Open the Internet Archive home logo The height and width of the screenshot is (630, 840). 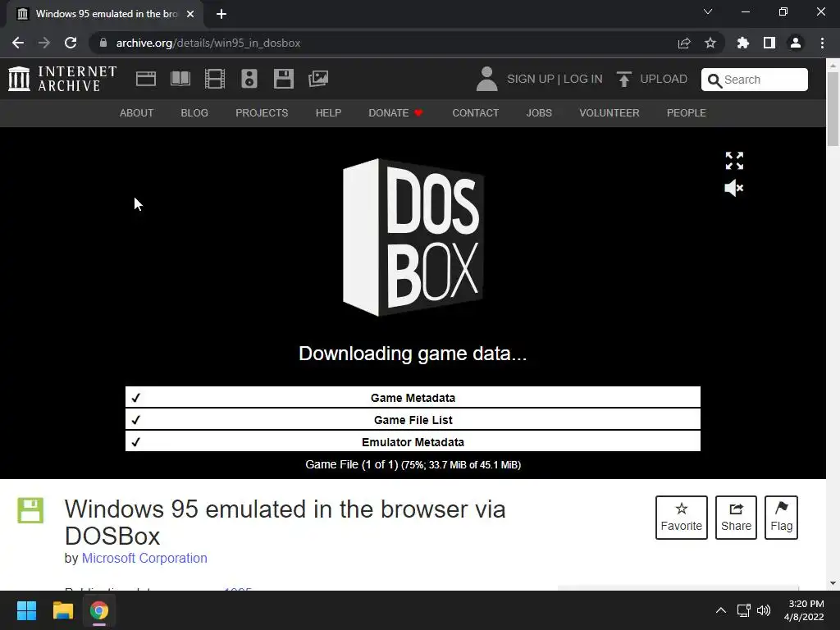(x=62, y=79)
